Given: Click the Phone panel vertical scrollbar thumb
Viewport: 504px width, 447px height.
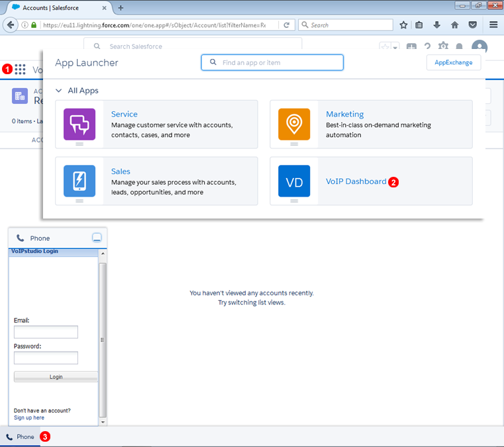Looking at the screenshot, I should pyautogui.click(x=103, y=340).
